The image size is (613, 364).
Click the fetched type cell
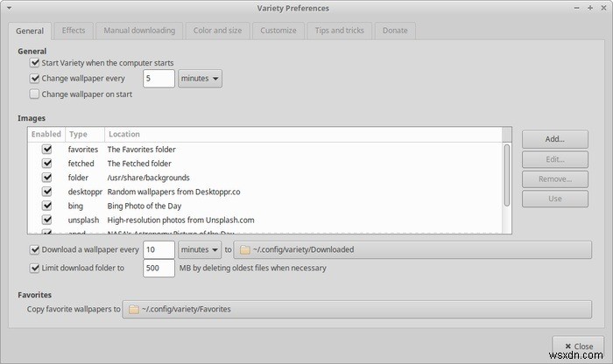coord(81,164)
